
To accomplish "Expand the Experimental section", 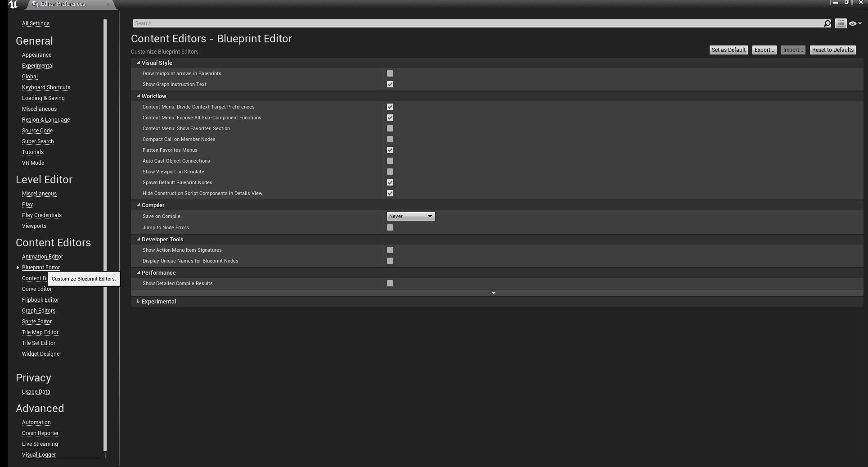I will [138, 302].
